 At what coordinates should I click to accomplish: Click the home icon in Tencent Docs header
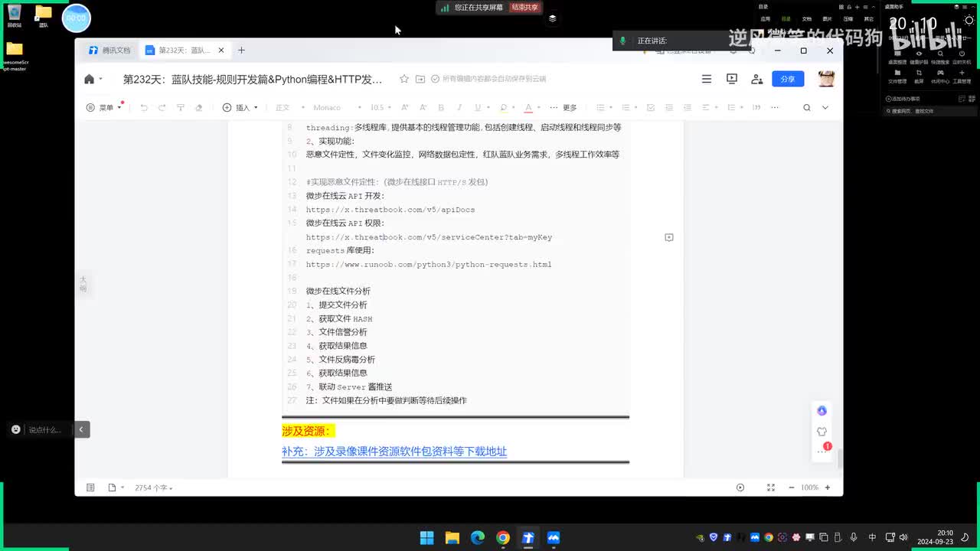(90, 79)
